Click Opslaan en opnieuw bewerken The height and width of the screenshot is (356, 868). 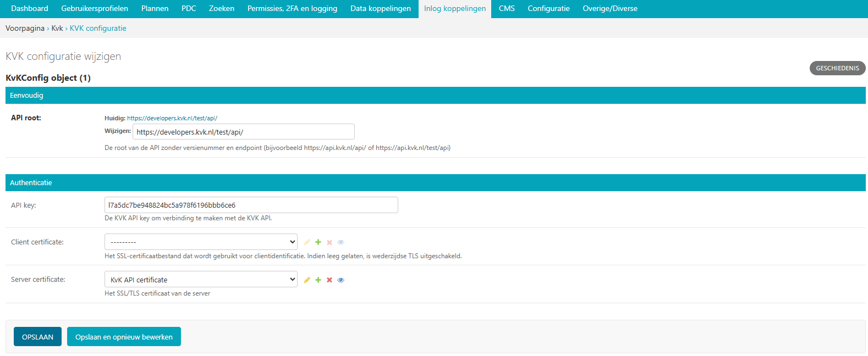coord(124,337)
